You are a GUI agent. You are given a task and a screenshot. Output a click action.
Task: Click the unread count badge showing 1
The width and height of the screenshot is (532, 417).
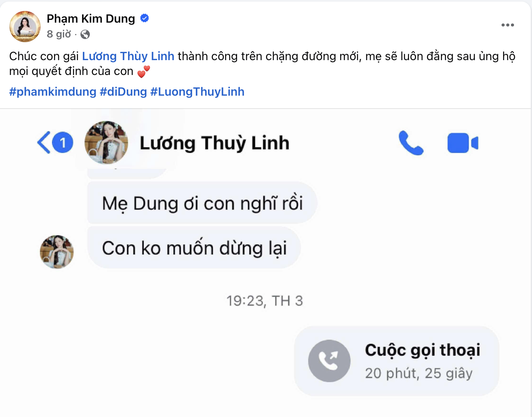click(62, 143)
